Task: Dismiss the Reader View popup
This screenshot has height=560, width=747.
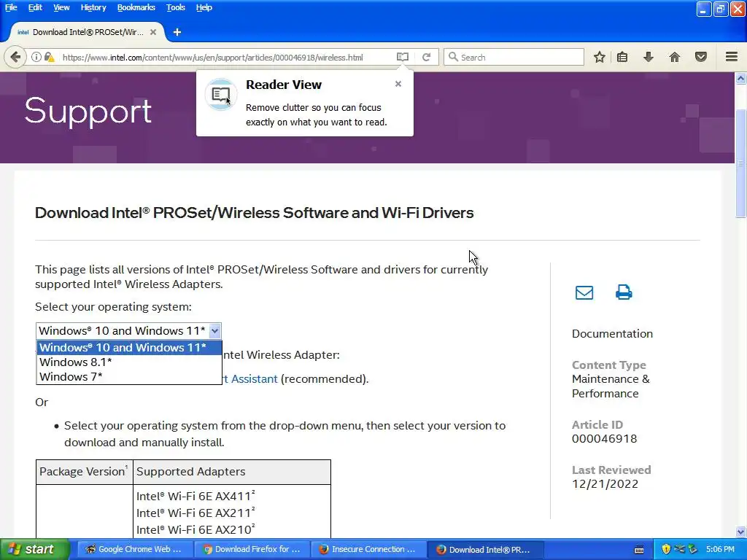Action: [398, 84]
